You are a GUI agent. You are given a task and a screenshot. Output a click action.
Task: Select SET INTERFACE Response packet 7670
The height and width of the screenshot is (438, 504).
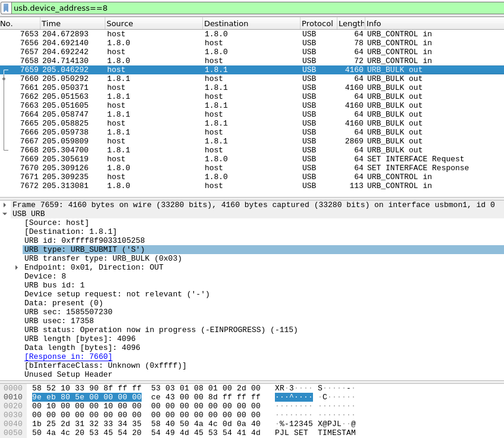252,168
